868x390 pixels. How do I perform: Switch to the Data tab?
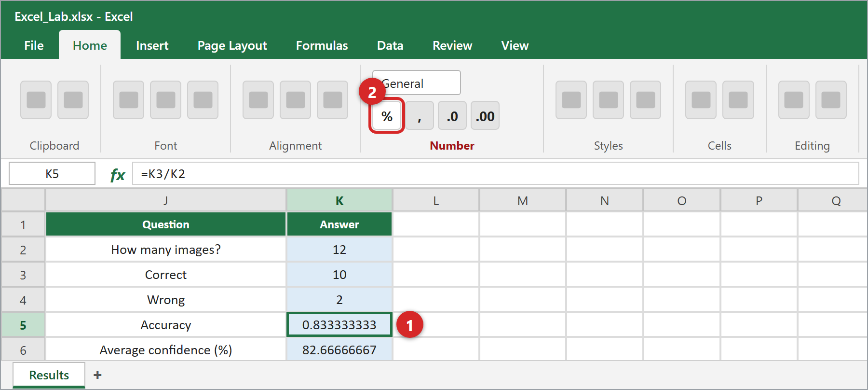pyautogui.click(x=390, y=45)
